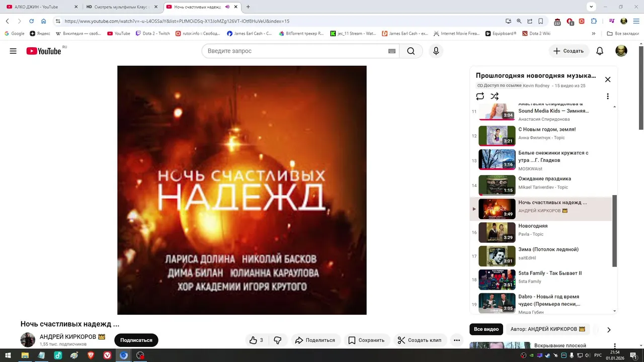
Task: Select the 'Все видео' chip
Action: point(486,329)
